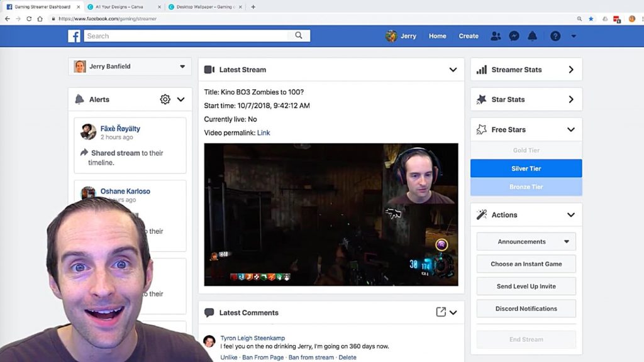Reload the page
The height and width of the screenshot is (362, 644).
(29, 18)
